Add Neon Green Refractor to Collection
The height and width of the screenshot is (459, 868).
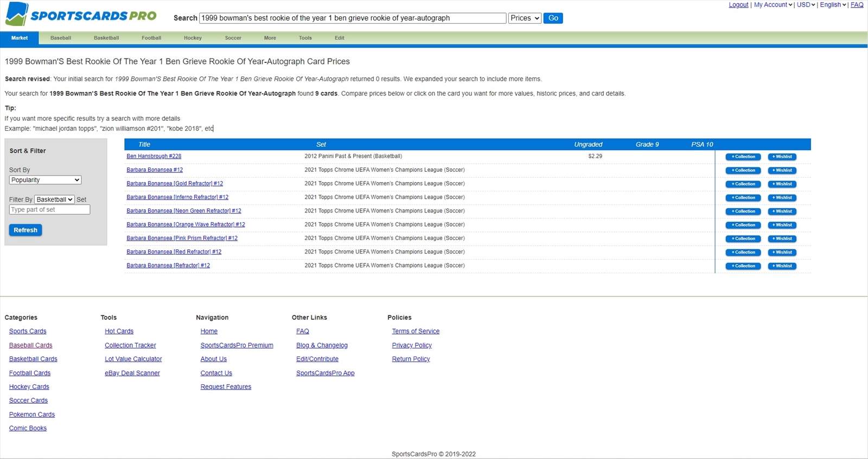(743, 211)
